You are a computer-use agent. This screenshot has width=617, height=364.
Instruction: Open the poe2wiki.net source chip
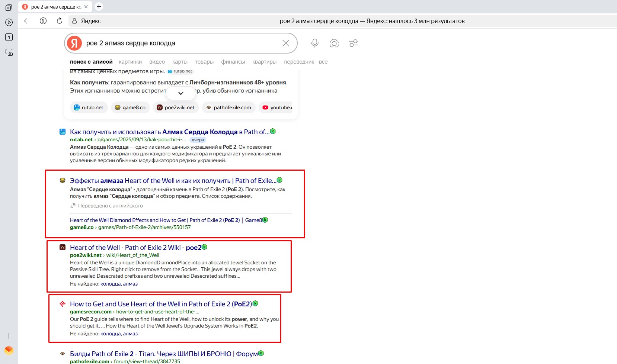[176, 107]
